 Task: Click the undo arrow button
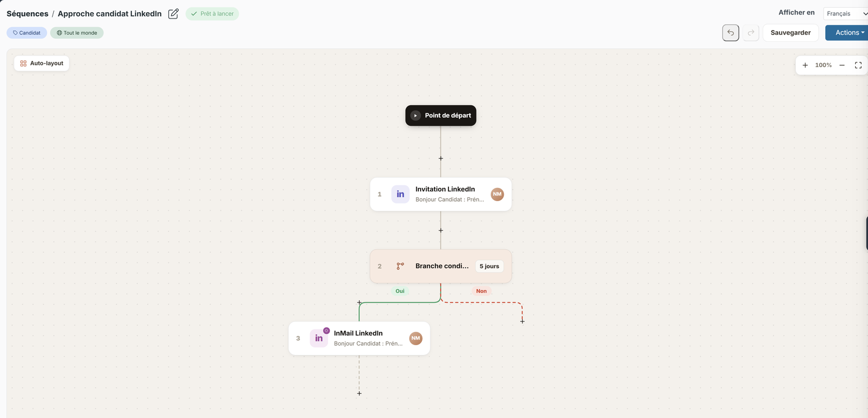click(731, 33)
